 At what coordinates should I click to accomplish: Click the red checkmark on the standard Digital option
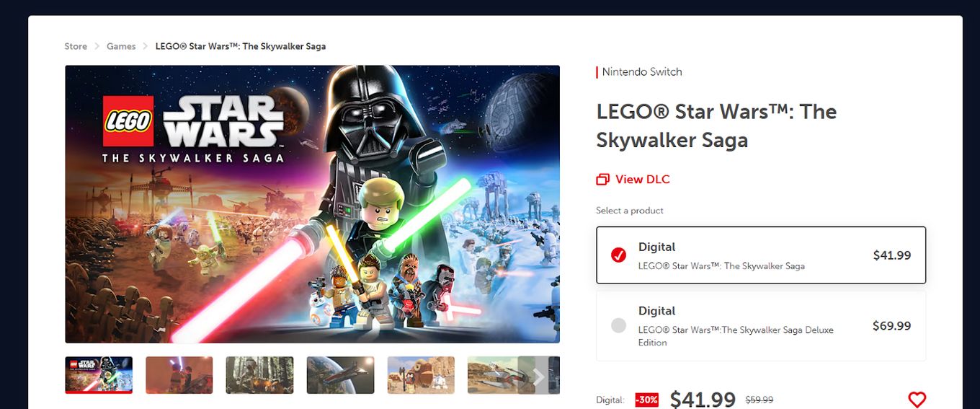click(x=618, y=255)
